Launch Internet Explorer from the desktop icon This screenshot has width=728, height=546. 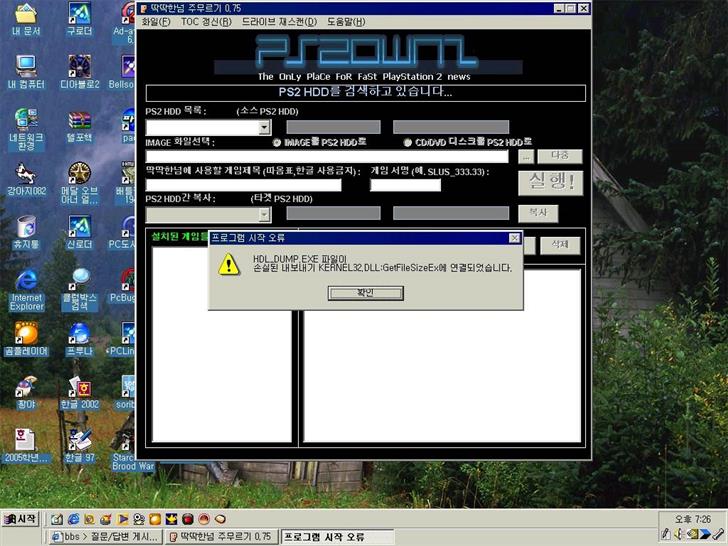pyautogui.click(x=26, y=290)
